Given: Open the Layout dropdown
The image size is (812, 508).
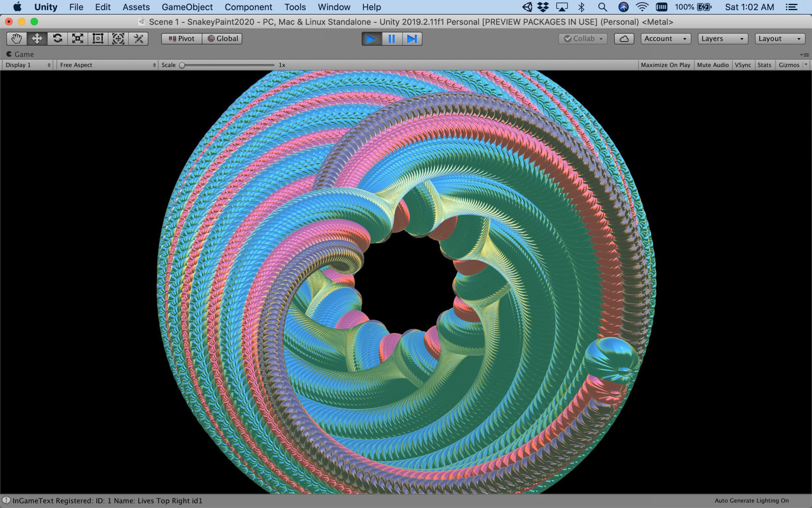Looking at the screenshot, I should (780, 39).
